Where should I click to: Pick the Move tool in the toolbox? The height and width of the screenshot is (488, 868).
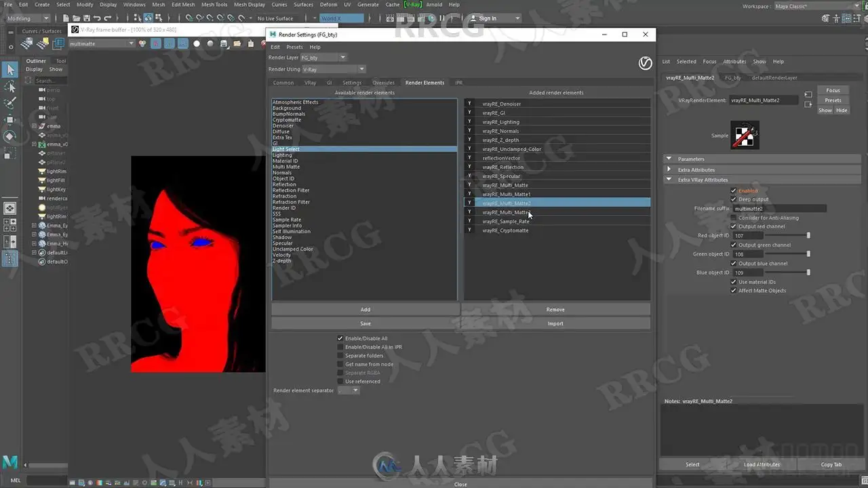(10, 120)
